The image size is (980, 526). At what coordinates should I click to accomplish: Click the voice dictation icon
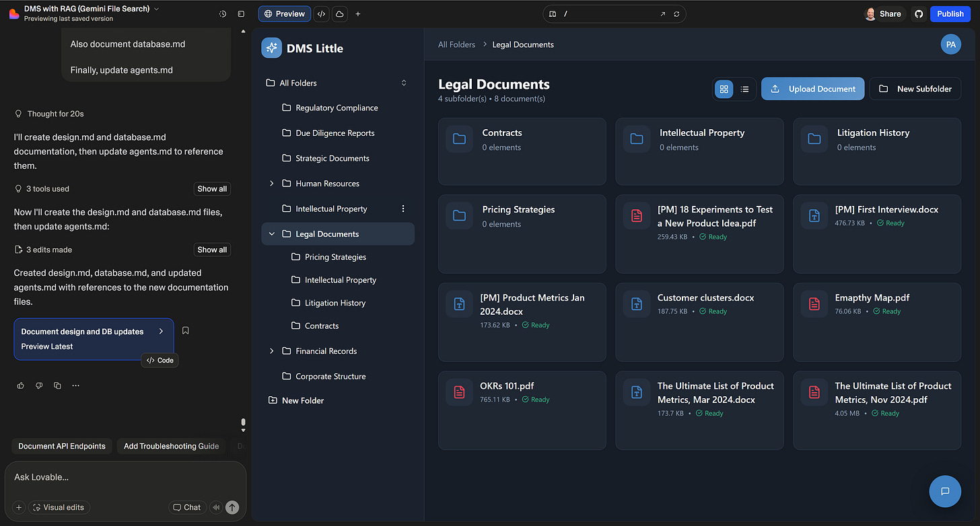click(215, 507)
